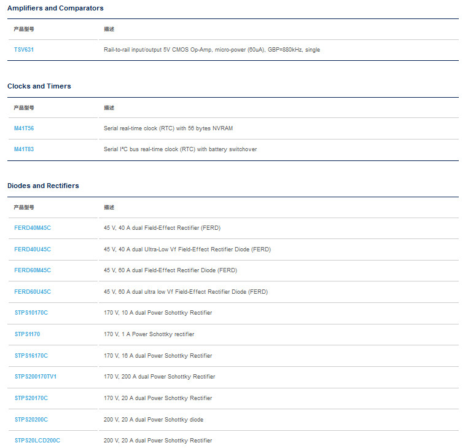476x448 pixels.
Task: Open the M41T83 product link
Action: (24, 149)
